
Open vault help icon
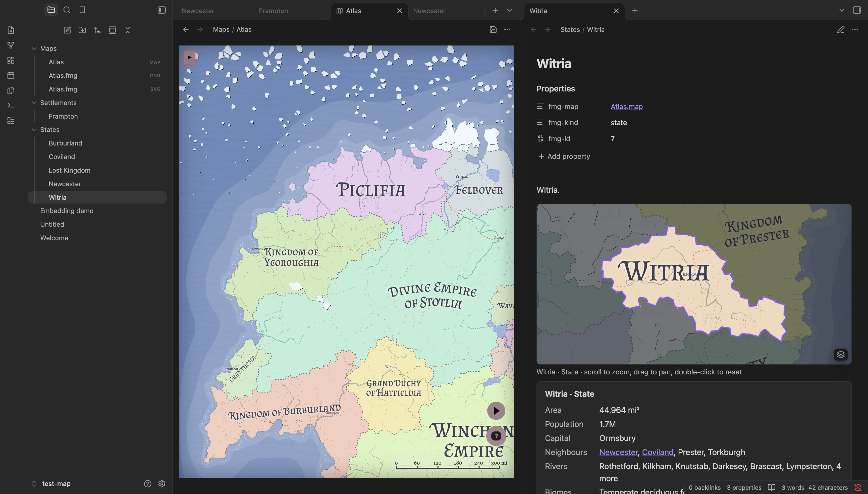click(147, 484)
